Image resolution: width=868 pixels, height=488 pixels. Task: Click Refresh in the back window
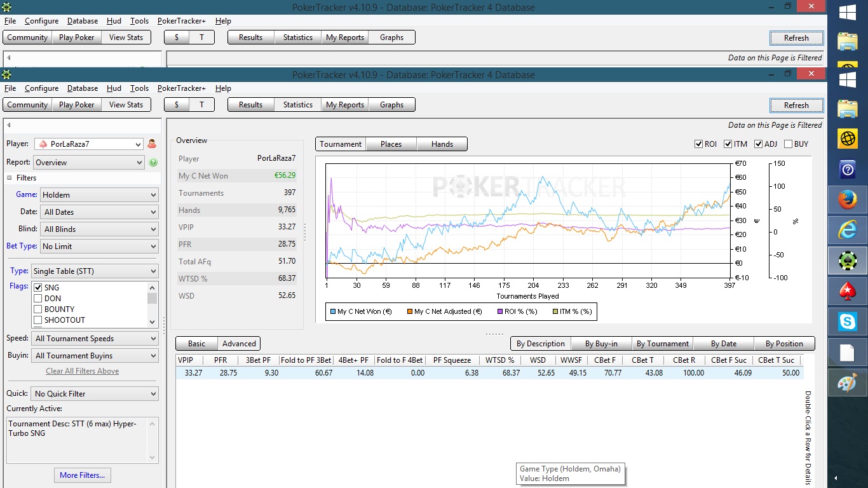[796, 38]
